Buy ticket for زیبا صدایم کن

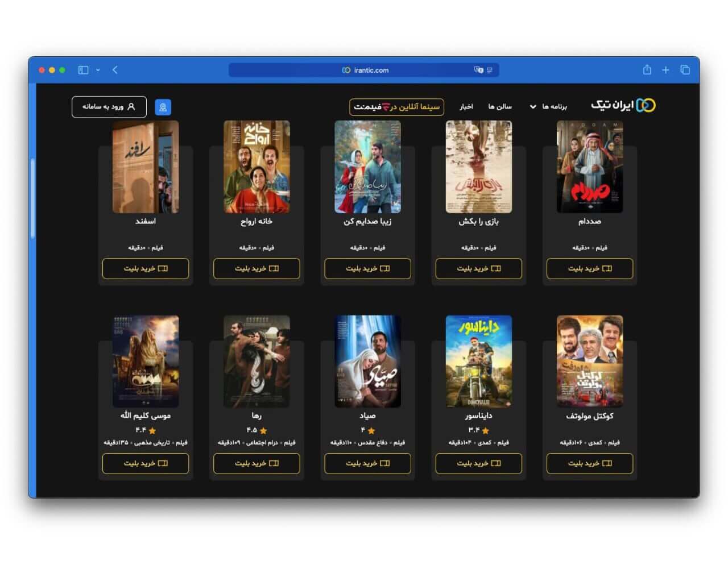point(367,268)
